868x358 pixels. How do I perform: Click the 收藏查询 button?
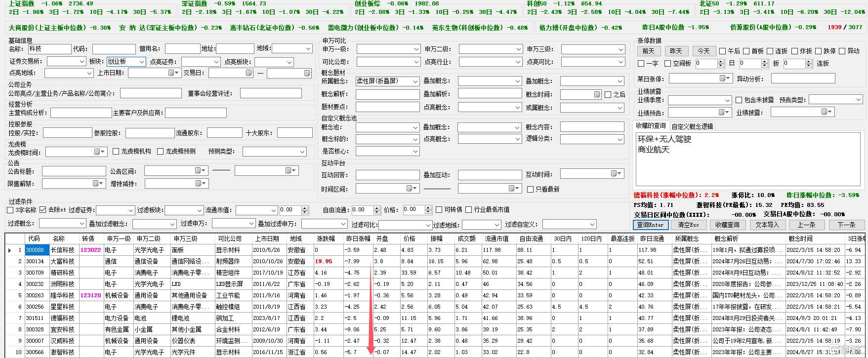tap(728, 225)
